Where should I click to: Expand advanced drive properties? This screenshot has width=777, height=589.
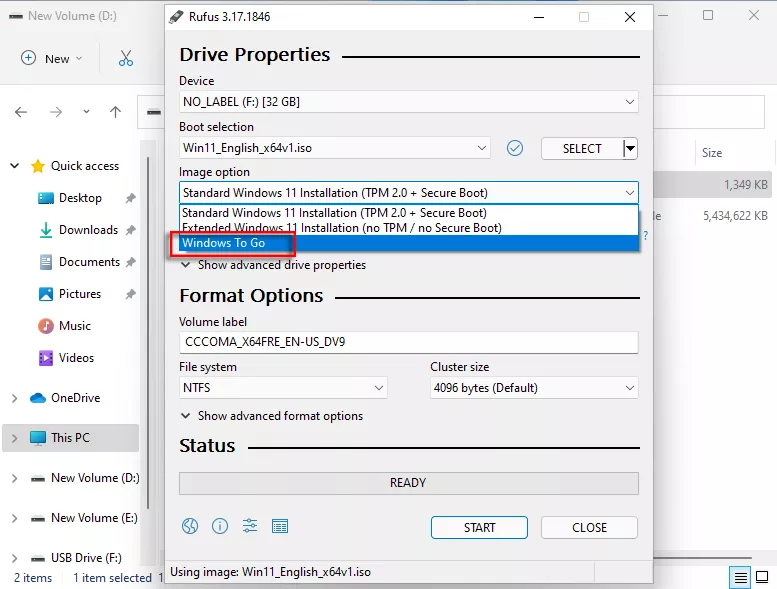click(x=273, y=265)
